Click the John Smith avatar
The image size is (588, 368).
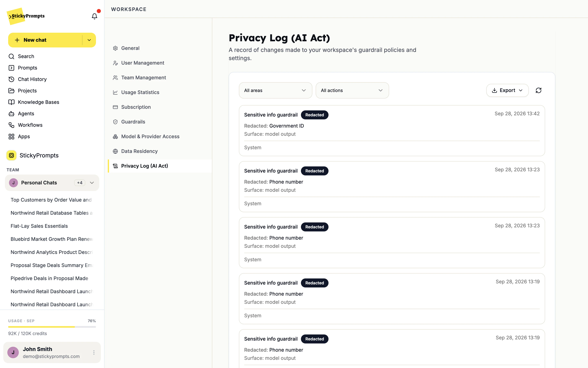(13, 352)
